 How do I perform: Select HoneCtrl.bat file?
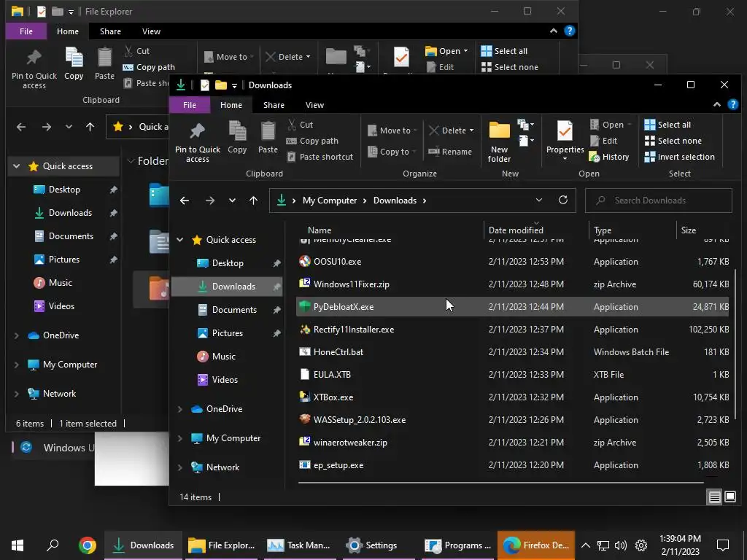coord(513,352)
